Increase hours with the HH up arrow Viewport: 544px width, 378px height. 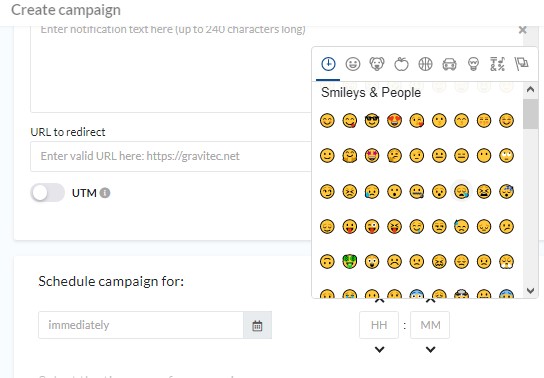(380, 301)
